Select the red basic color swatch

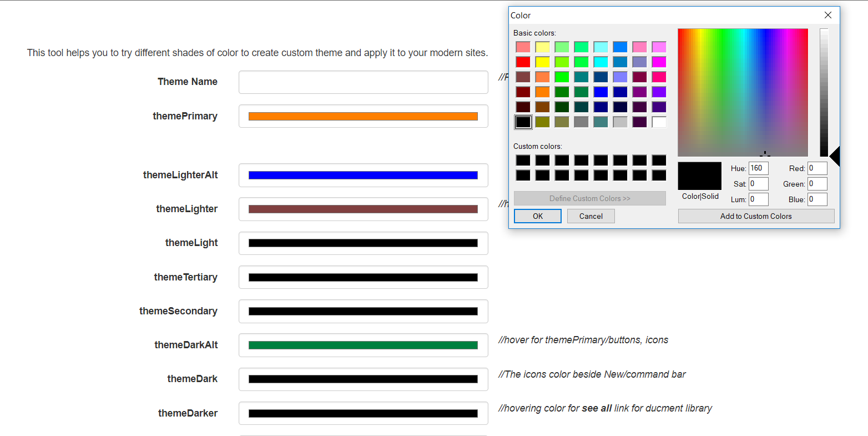523,62
